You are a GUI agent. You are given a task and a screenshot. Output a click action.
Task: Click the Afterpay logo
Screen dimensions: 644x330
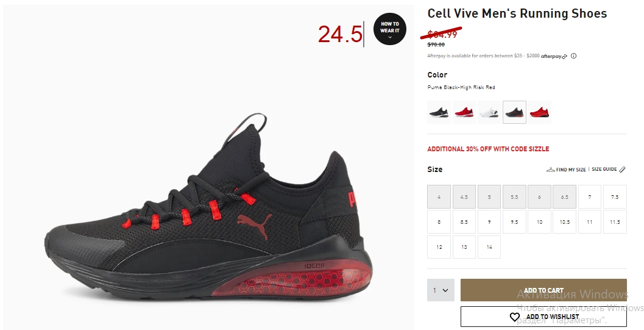click(554, 56)
